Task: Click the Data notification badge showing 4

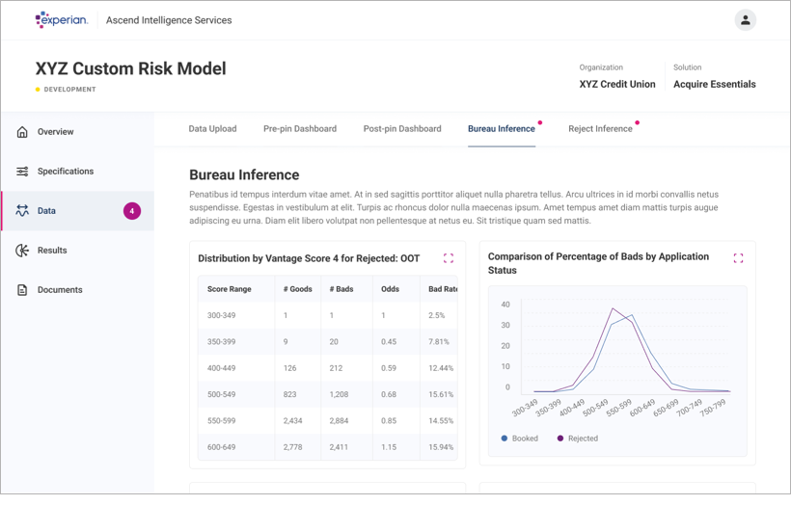Action: pos(132,211)
